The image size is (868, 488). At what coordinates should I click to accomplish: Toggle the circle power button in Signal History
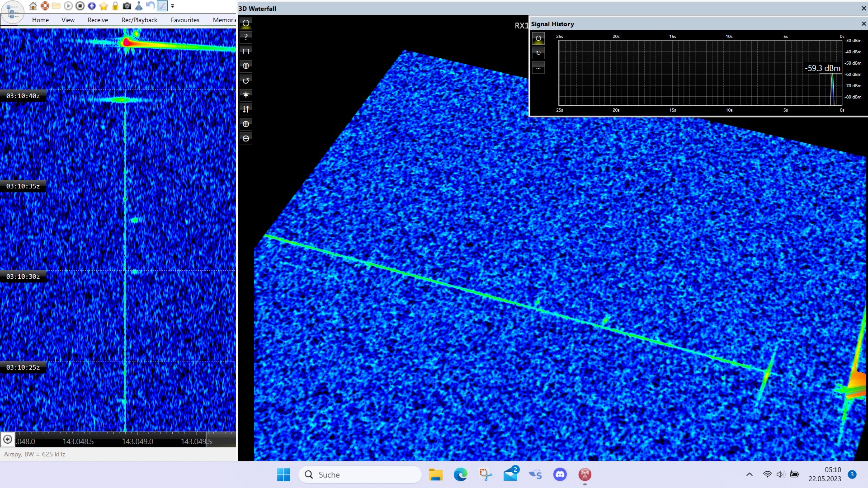(x=538, y=38)
